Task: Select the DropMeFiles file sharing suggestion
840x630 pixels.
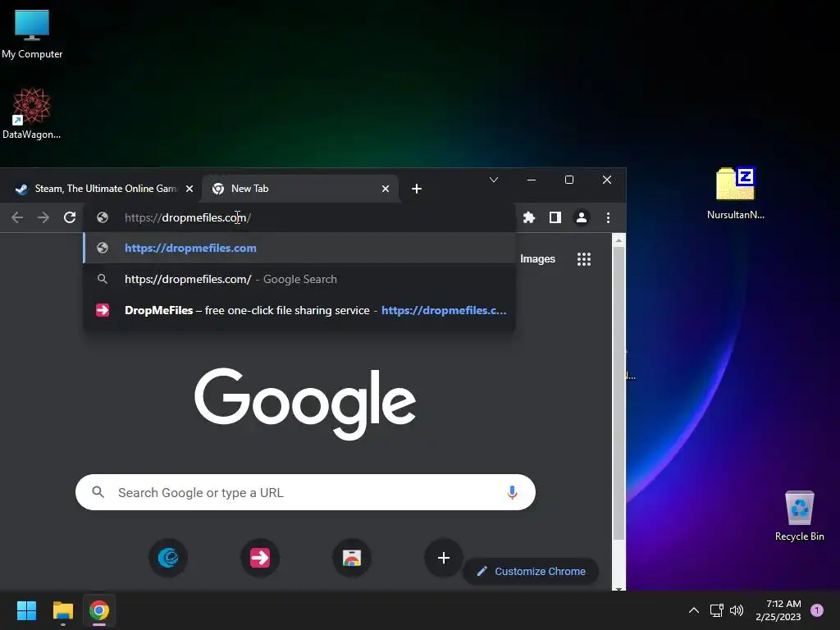Action: [x=299, y=310]
